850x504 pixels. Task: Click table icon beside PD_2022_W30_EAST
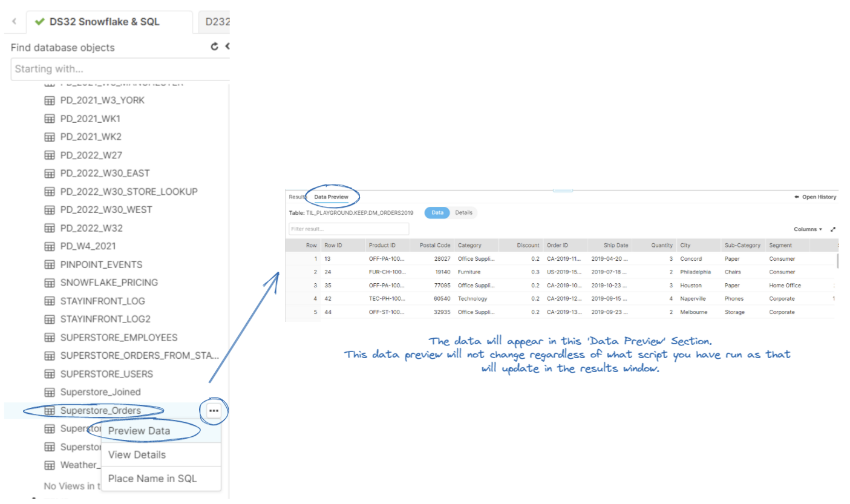[50, 174]
